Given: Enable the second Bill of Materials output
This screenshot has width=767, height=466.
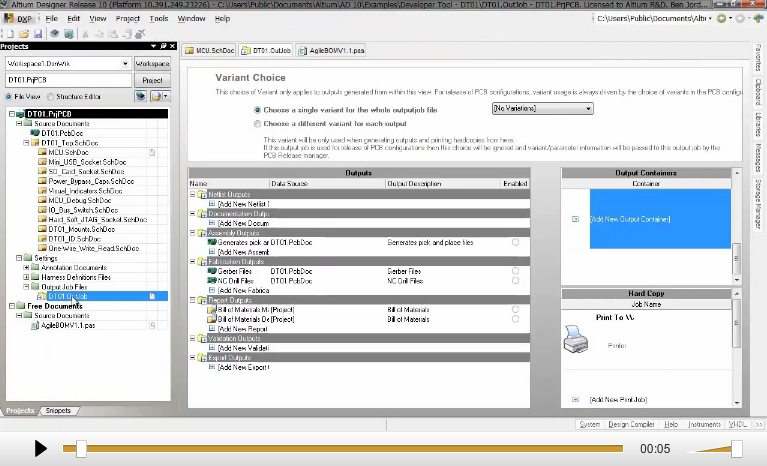Looking at the screenshot, I should [516, 319].
